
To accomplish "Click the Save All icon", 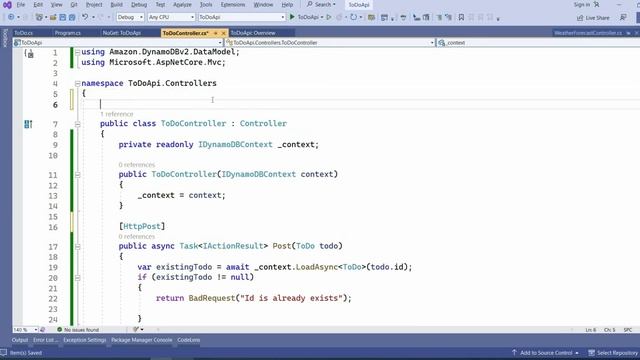I will coord(72,17).
